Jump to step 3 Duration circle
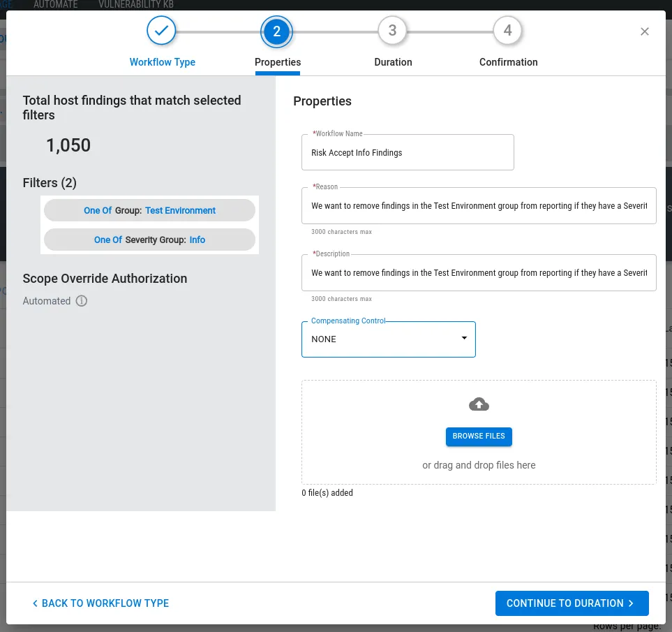672x632 pixels. pos(392,31)
